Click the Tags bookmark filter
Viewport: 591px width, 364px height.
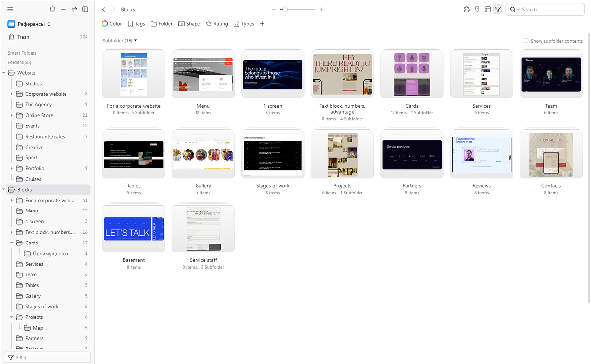click(136, 24)
